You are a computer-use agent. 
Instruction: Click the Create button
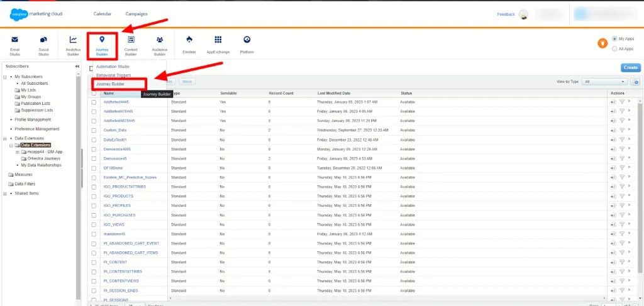630,68
